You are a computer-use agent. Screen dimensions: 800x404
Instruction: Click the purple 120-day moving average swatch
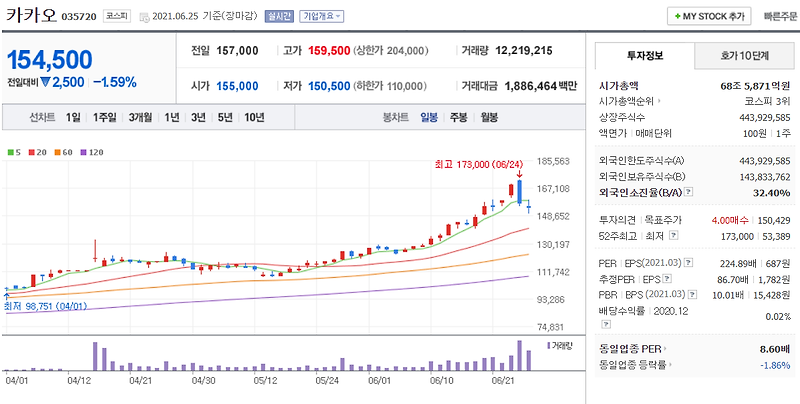pos(83,152)
